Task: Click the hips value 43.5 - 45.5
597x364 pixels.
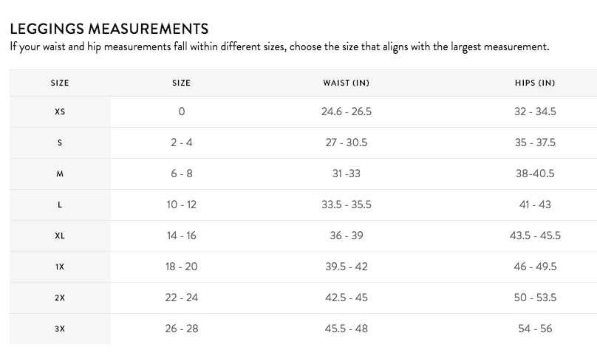Action: click(x=535, y=236)
